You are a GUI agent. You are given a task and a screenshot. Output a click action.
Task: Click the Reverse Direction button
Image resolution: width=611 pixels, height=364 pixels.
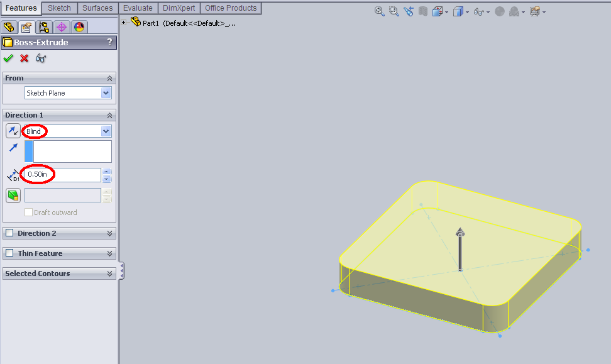[13, 131]
